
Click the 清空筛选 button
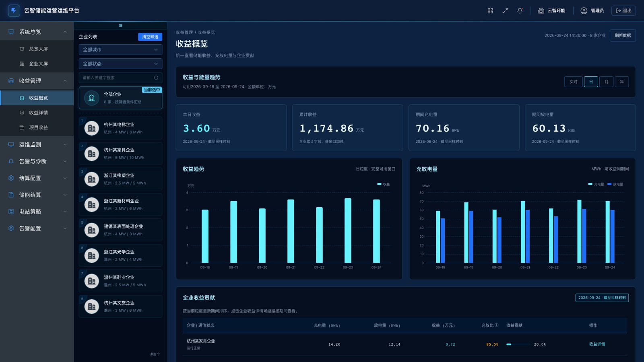click(150, 37)
